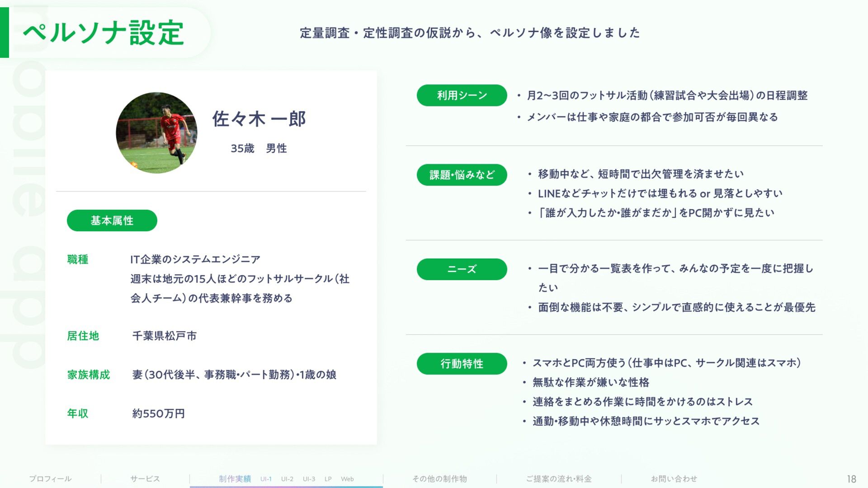Click the 年収 field label

click(78, 413)
